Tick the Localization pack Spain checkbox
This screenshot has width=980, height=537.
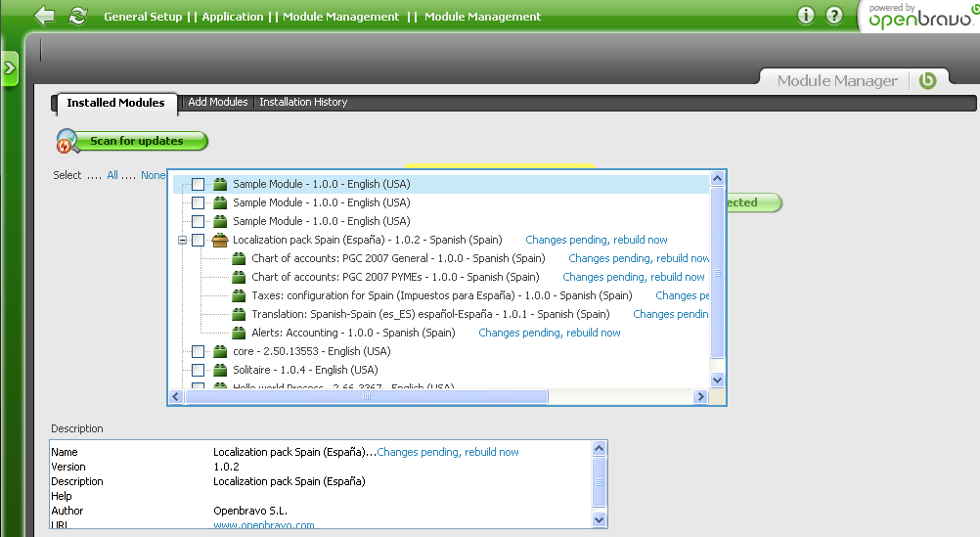(199, 240)
